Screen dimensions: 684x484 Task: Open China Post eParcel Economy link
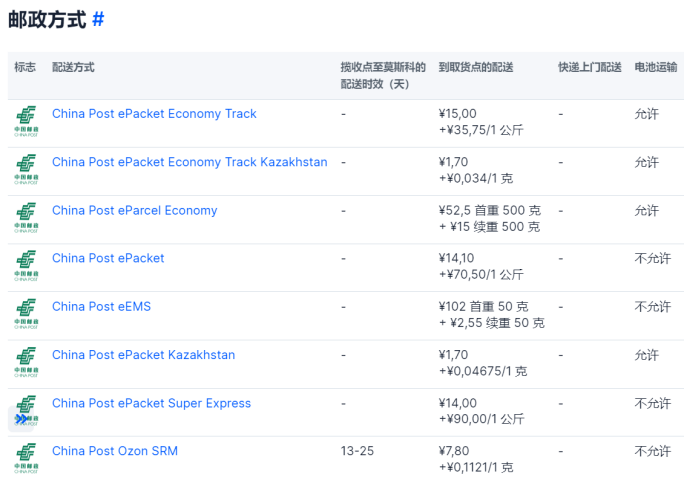pyautogui.click(x=134, y=211)
